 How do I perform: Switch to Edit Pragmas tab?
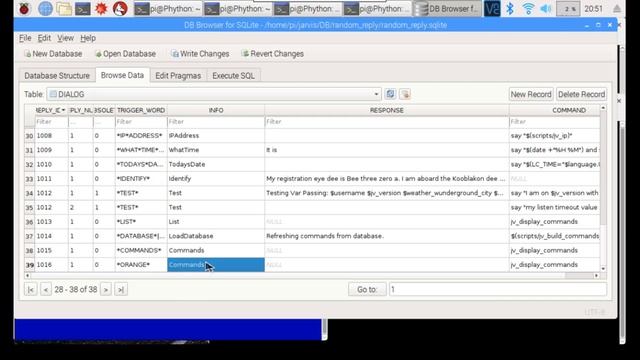tap(178, 76)
